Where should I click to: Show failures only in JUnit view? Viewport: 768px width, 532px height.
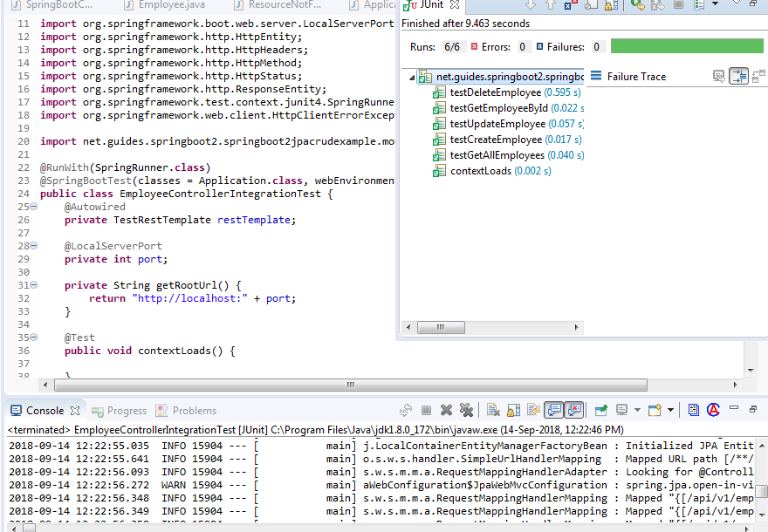(x=566, y=7)
